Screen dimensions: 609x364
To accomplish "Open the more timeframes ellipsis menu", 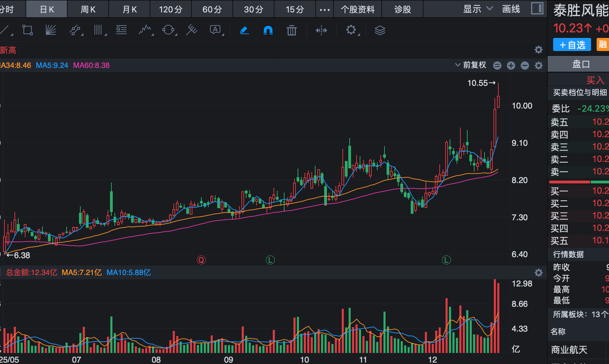I will [x=325, y=10].
